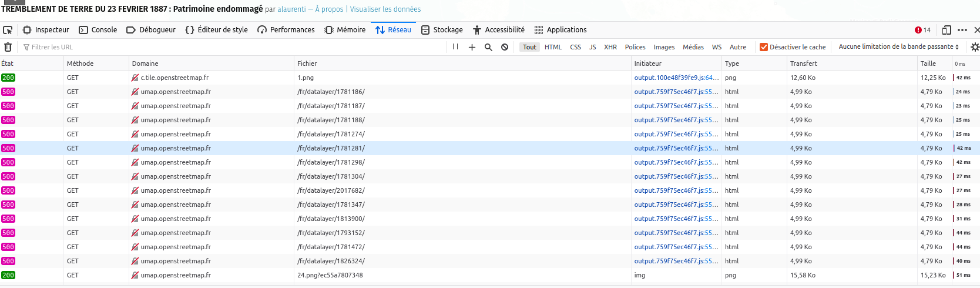This screenshot has width=980, height=288.
Task: Open network settings gear icon
Action: (x=975, y=47)
